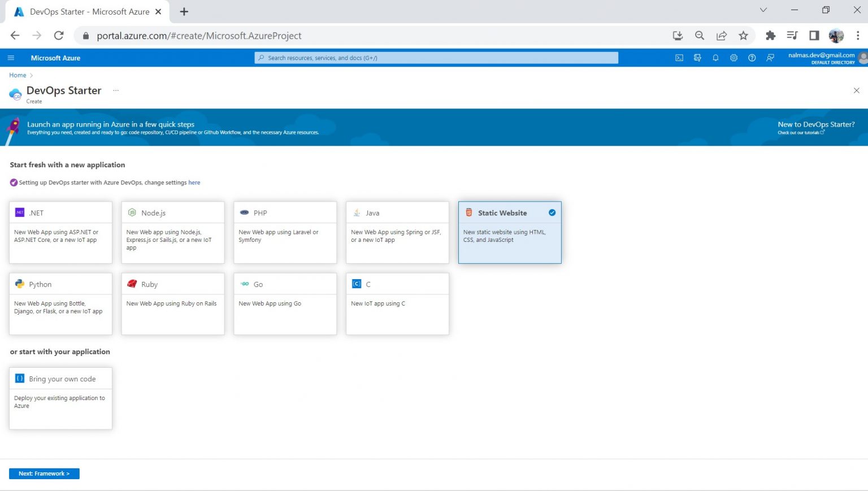Image resolution: width=868 pixels, height=491 pixels.
Task: Show Azure notifications bell
Action: click(715, 58)
